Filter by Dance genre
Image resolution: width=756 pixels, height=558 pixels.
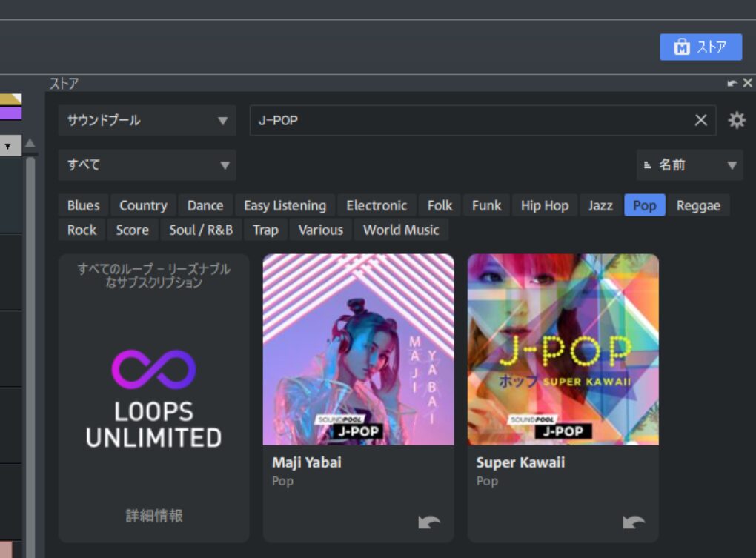click(205, 206)
